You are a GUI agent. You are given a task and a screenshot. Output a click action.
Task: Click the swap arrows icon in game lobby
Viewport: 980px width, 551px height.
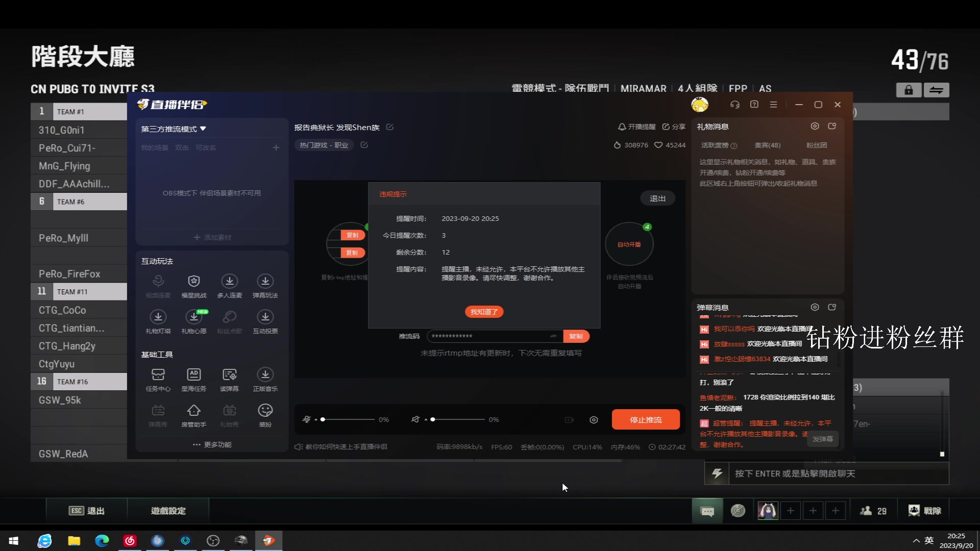(x=937, y=90)
